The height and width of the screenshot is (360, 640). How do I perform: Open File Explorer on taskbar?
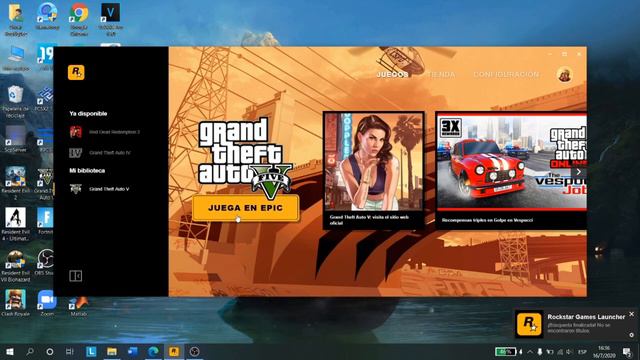[112, 351]
